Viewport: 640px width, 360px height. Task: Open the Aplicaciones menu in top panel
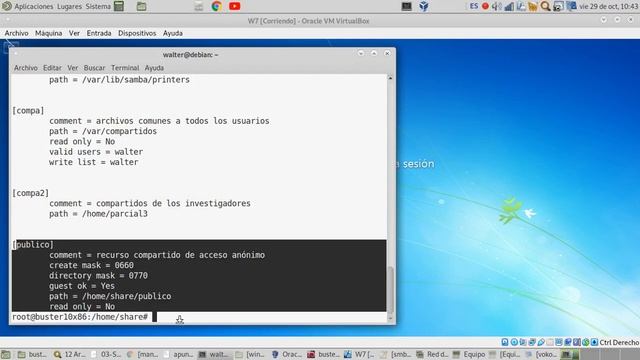33,6
